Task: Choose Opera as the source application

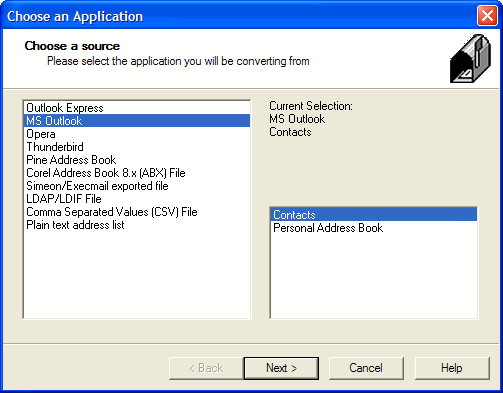Action: (x=137, y=134)
